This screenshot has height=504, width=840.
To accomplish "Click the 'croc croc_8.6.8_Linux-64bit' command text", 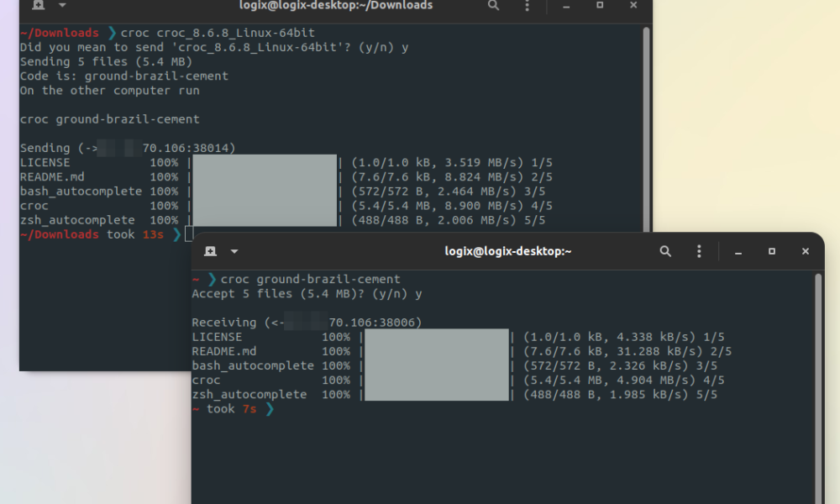I will click(x=218, y=33).
